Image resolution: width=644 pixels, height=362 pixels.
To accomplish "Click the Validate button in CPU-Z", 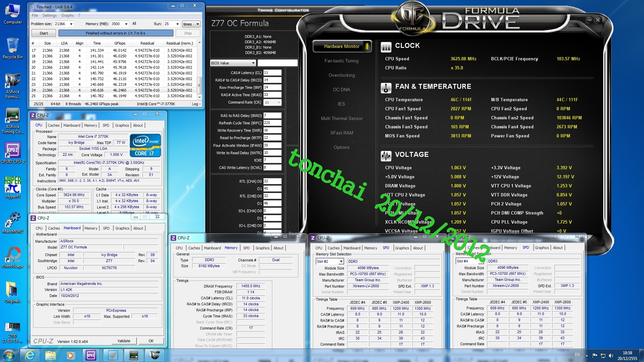I will 124,341.
